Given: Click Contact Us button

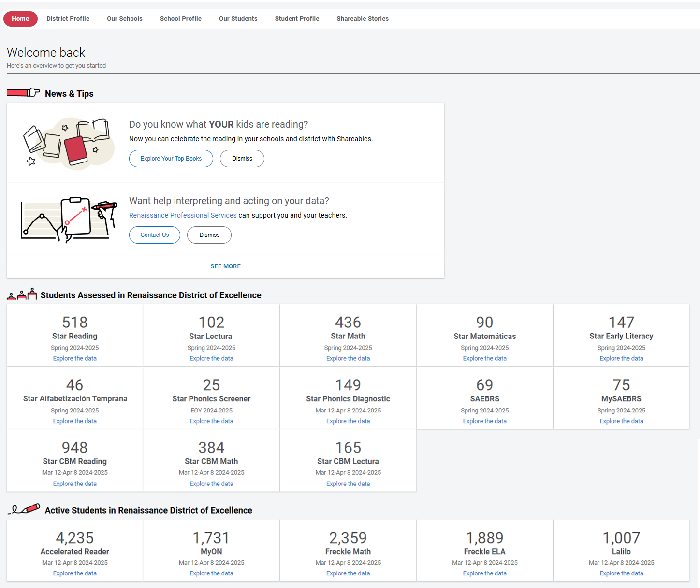Looking at the screenshot, I should 155,235.
